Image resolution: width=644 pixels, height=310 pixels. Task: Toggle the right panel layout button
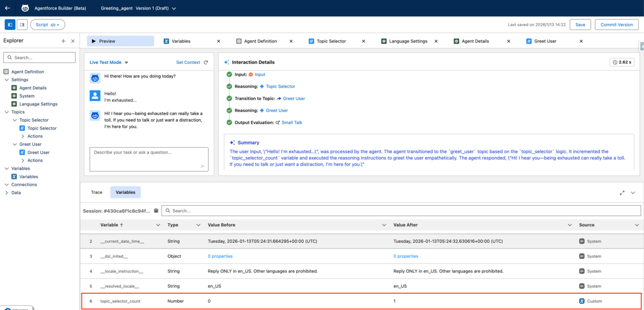point(21,25)
